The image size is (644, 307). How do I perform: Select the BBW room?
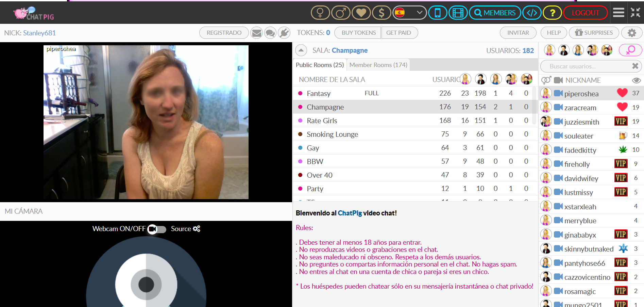pos(416,161)
